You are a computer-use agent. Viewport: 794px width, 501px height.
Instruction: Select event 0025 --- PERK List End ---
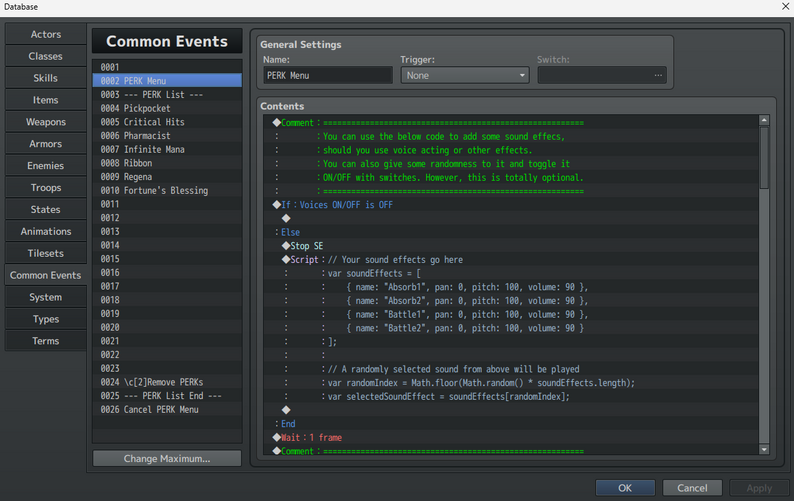[x=167, y=395]
